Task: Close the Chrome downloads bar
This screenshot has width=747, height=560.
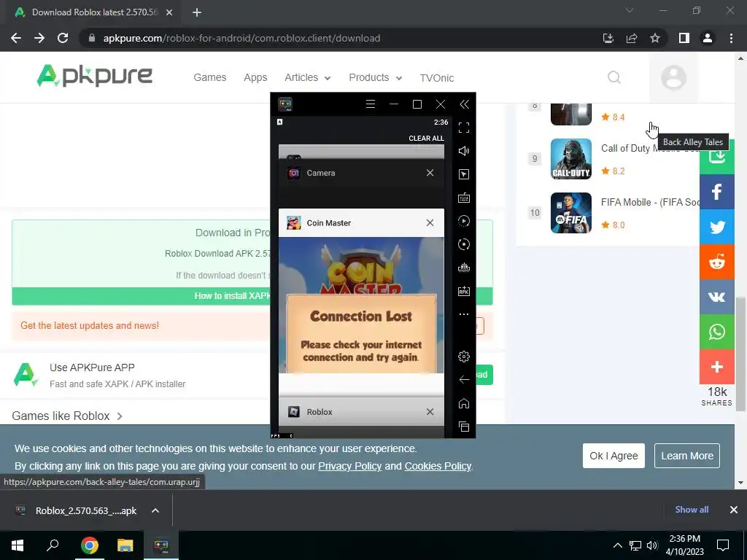Action: (734, 510)
